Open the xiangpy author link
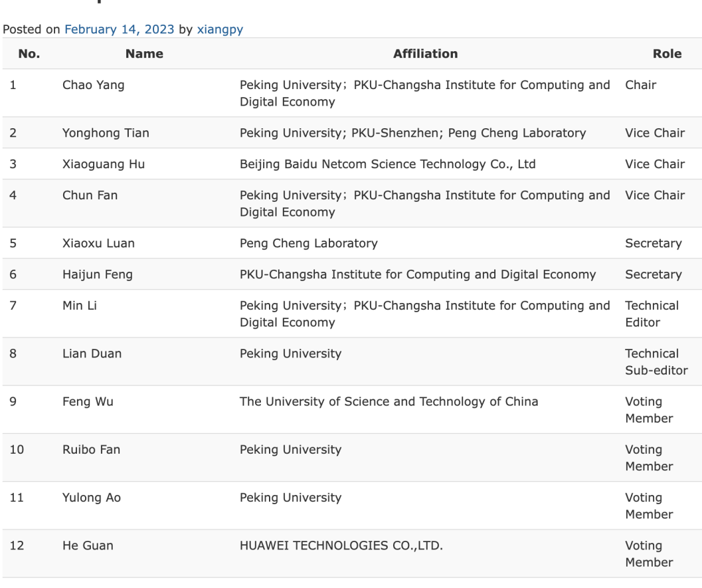 pos(220,29)
